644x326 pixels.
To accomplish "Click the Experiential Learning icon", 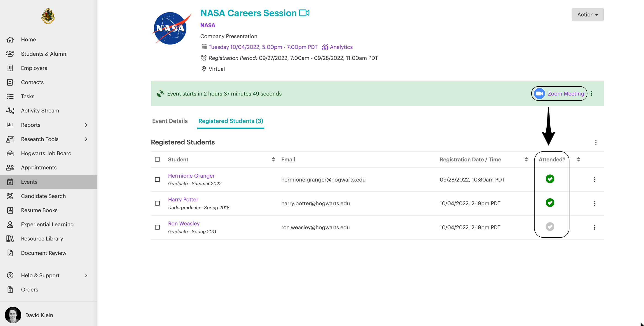I will pyautogui.click(x=10, y=224).
